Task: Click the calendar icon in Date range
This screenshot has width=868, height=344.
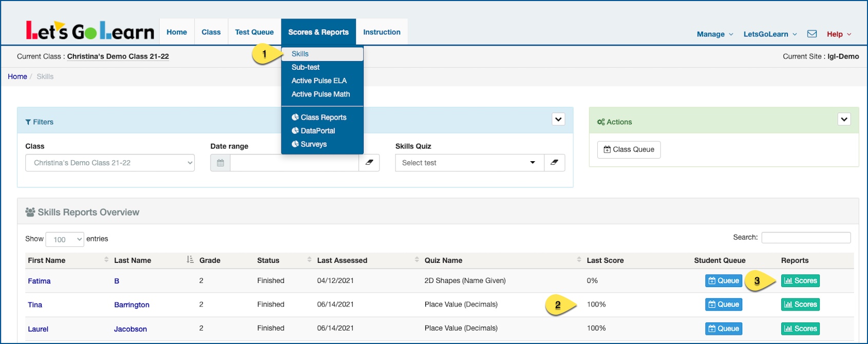Action: click(220, 163)
